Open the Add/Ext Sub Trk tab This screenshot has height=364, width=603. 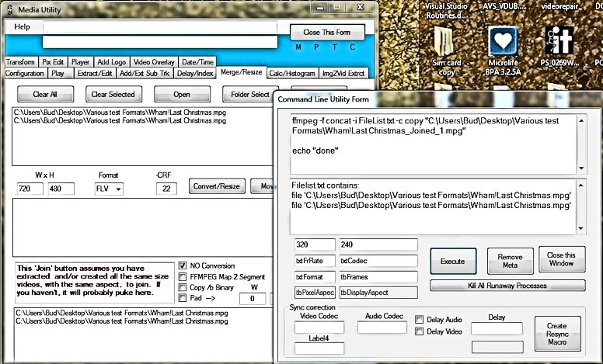145,73
